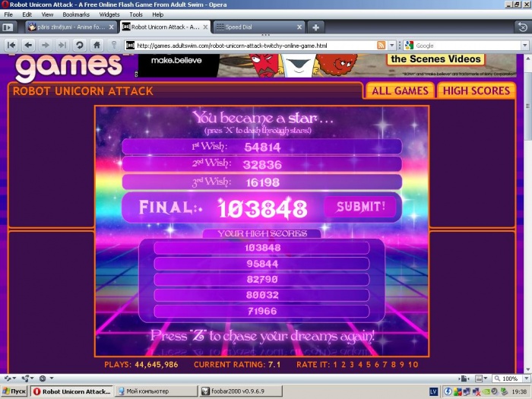Image resolution: width=532 pixels, height=399 pixels.
Task: Open the File menu
Action: [8, 14]
